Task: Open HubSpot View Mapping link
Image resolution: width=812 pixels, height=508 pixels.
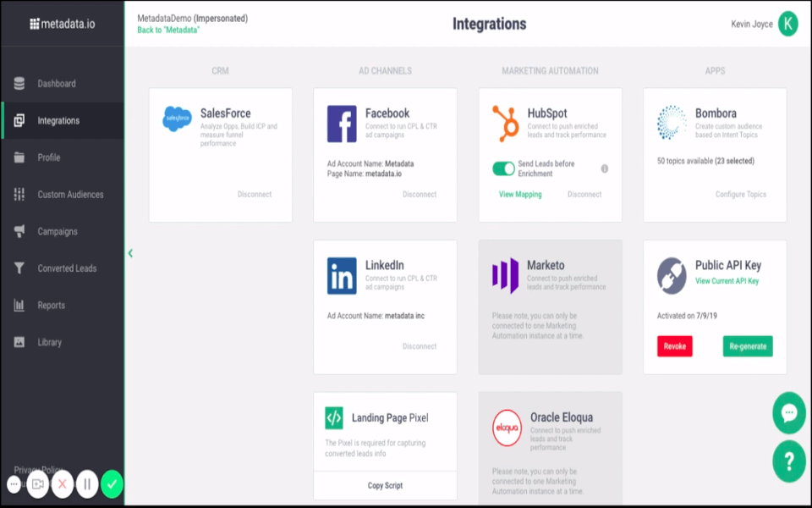Action: (520, 195)
